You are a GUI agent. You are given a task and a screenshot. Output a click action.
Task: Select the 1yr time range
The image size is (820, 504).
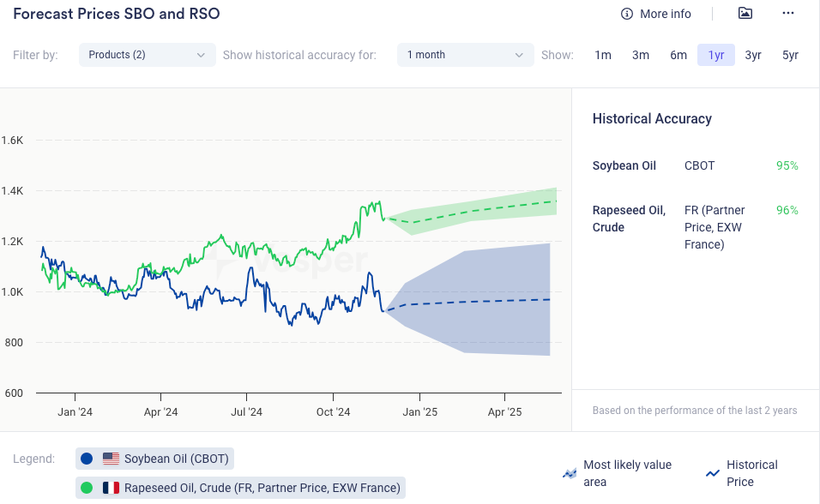point(716,55)
